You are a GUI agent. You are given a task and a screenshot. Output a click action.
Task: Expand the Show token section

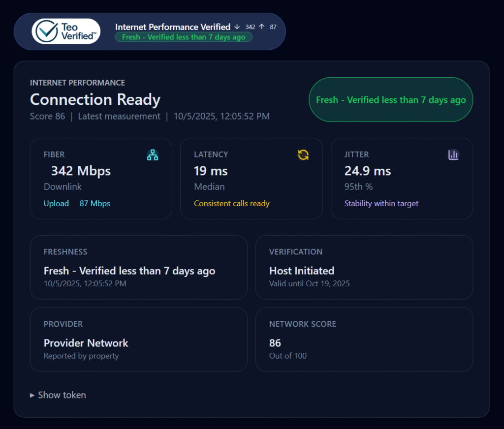click(x=58, y=395)
